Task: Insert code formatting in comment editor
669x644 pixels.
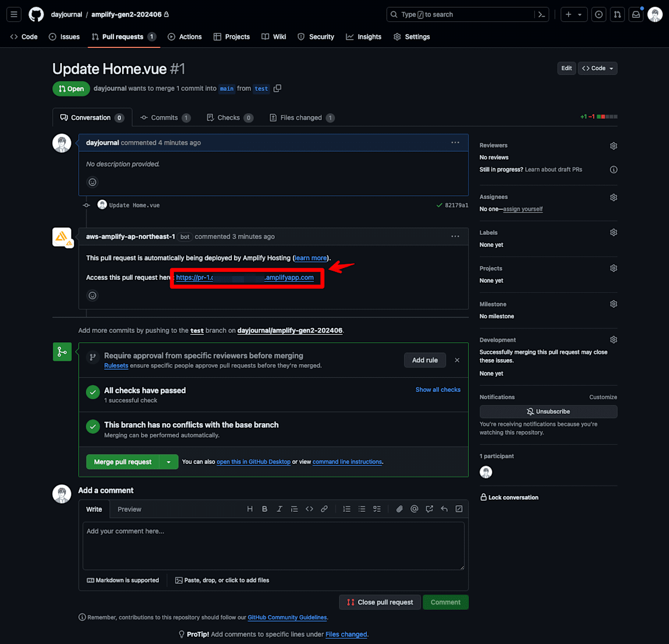Action: click(309, 509)
